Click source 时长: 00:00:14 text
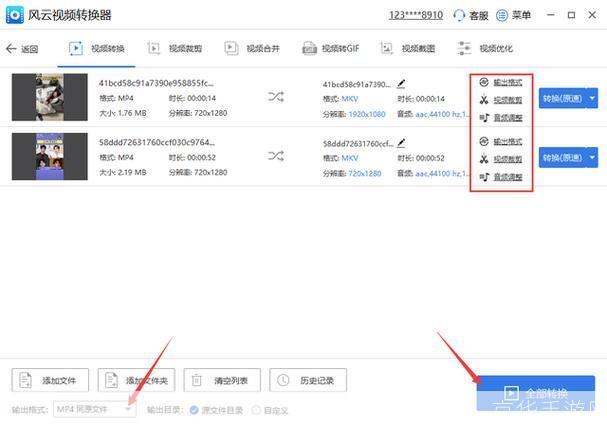Viewport: 607px width, 427px height. click(192, 98)
